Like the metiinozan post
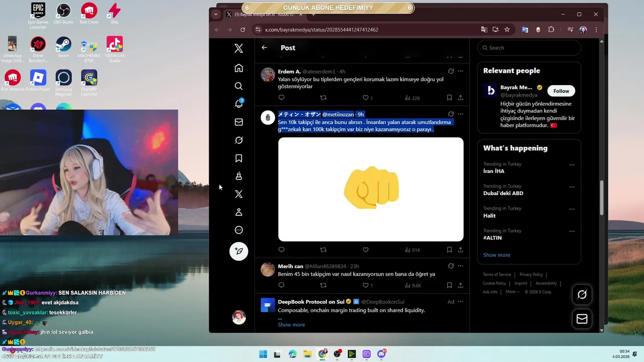644x362 pixels. tap(365, 250)
